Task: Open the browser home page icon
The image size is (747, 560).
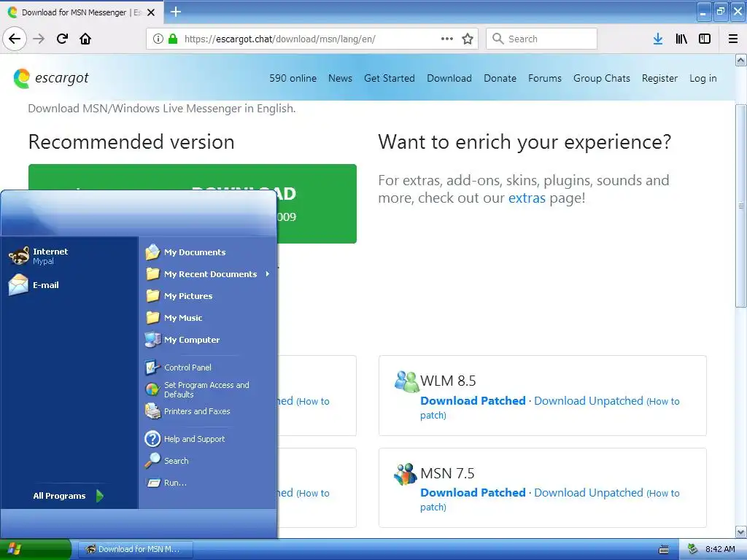Action: [x=85, y=39]
